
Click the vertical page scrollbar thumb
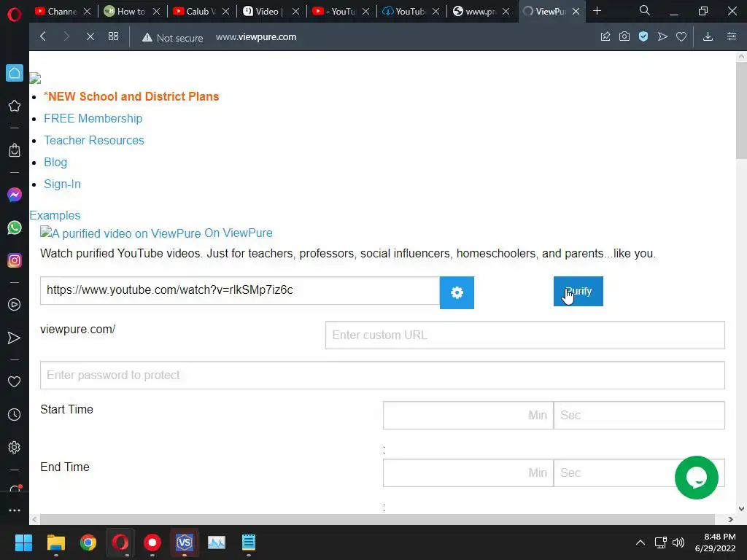741,111
